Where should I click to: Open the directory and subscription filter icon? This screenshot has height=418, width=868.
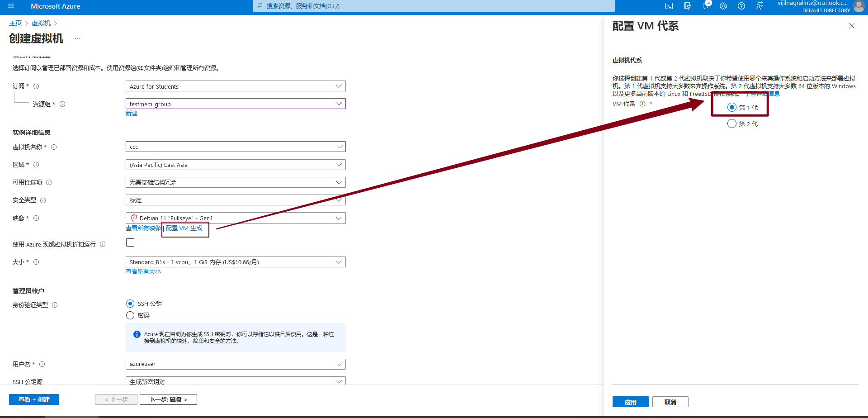pos(687,6)
